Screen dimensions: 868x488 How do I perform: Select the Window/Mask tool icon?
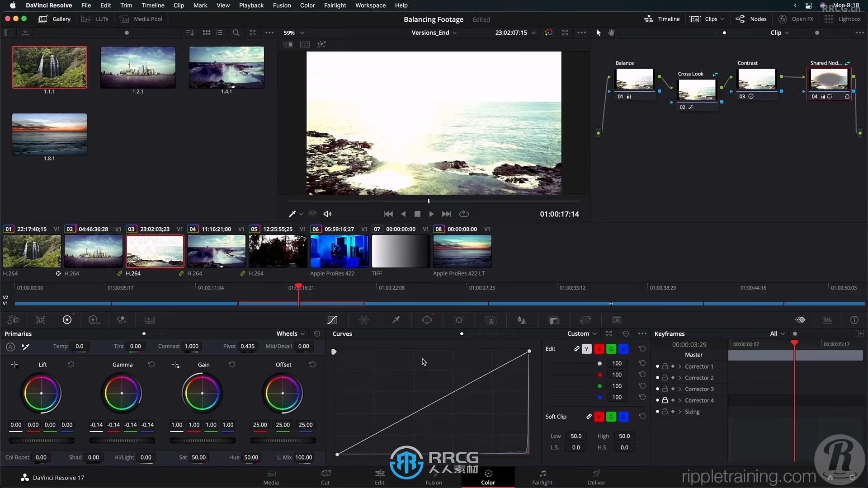click(x=427, y=320)
